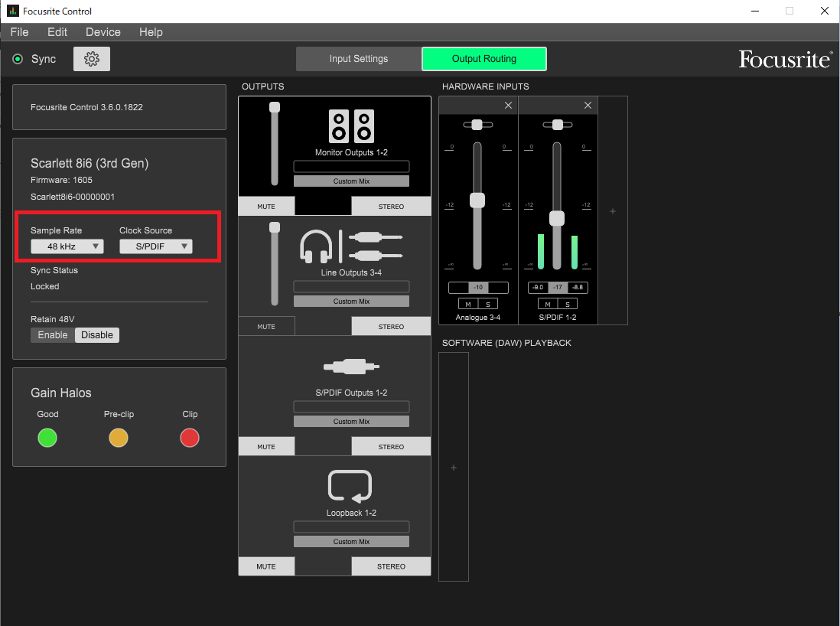Screen dimensions: 840x626
Task: Disable Retain 48V
Action: click(97, 335)
